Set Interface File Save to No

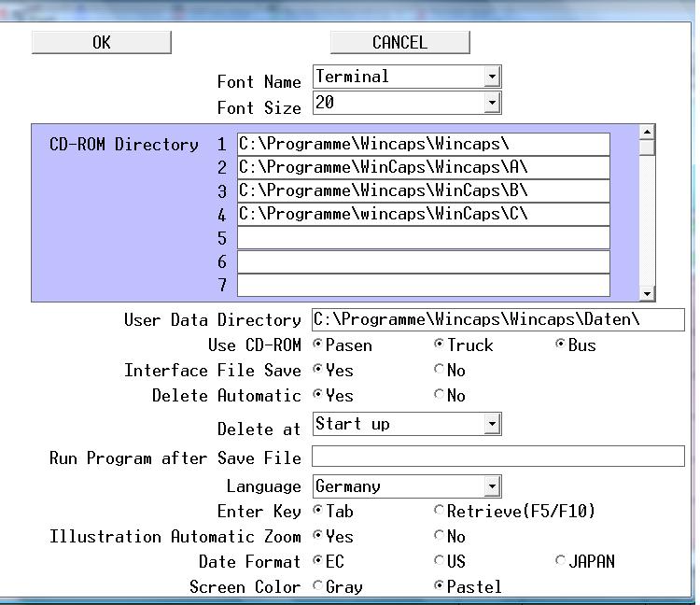point(440,370)
